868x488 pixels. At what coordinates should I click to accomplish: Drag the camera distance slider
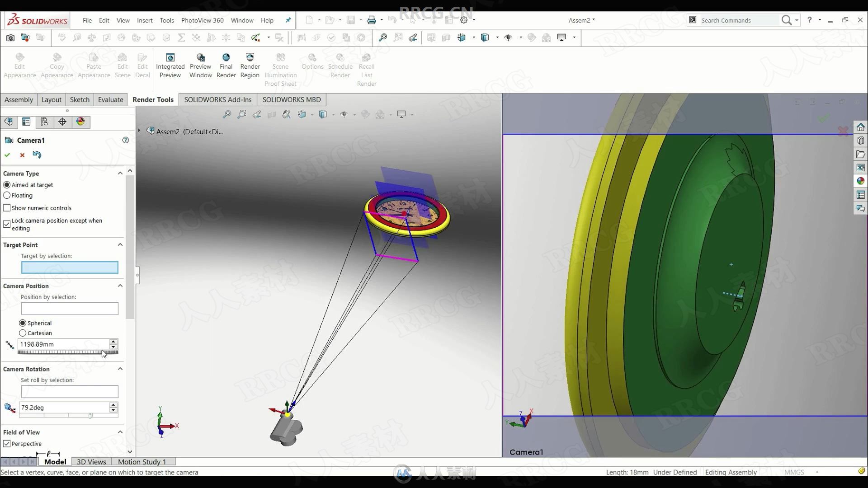(67, 352)
